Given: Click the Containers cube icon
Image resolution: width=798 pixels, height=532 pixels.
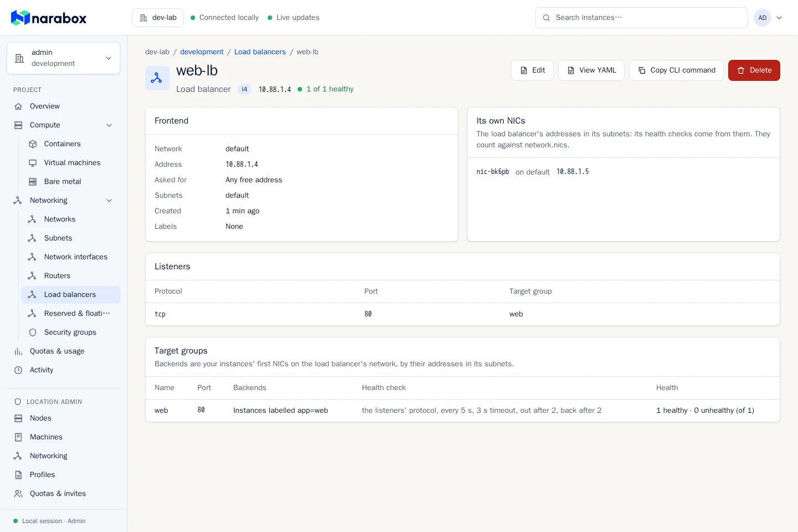Looking at the screenshot, I should 33,144.
